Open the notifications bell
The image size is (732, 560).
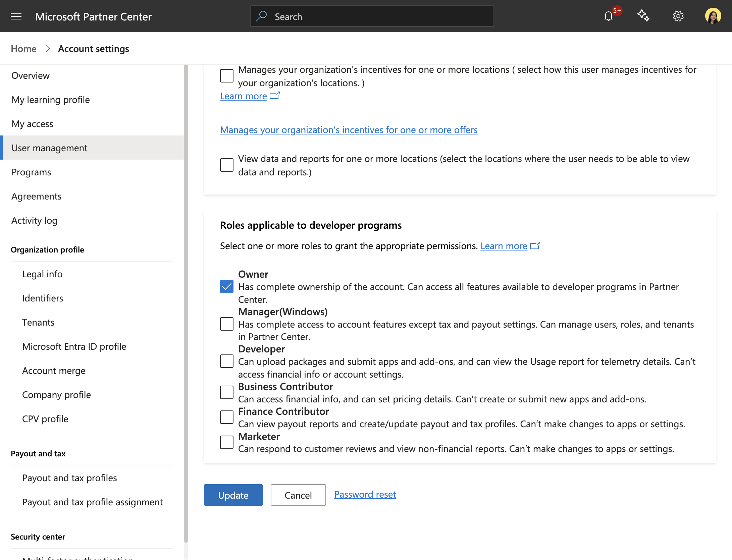[x=609, y=16]
